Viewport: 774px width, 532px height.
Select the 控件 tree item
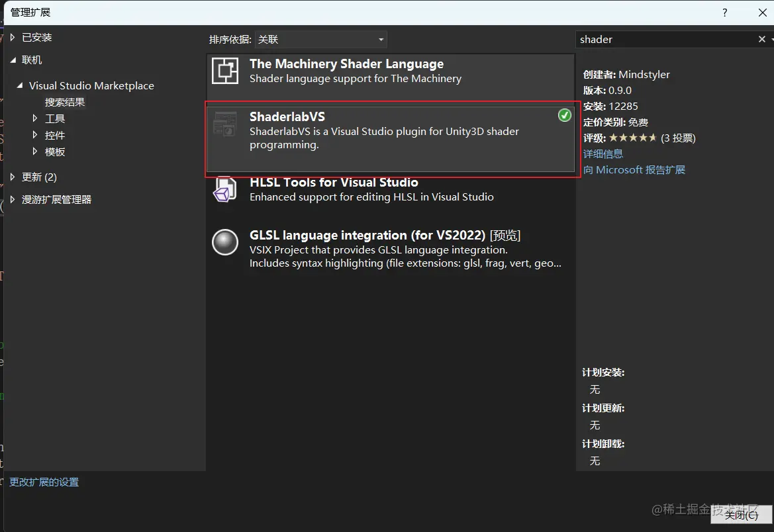point(55,135)
